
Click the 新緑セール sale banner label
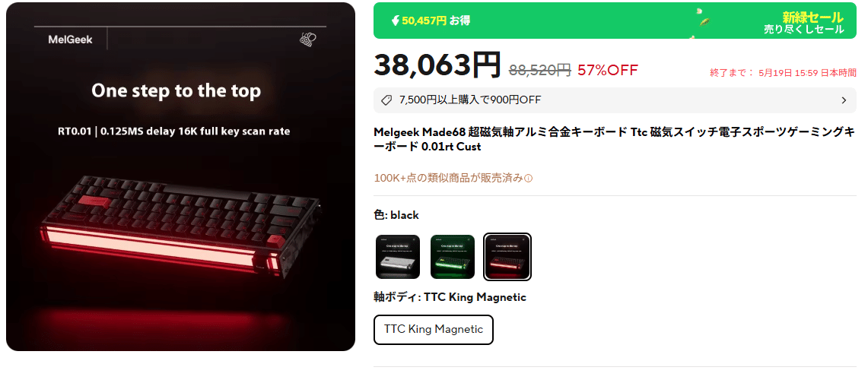pyautogui.click(x=812, y=17)
